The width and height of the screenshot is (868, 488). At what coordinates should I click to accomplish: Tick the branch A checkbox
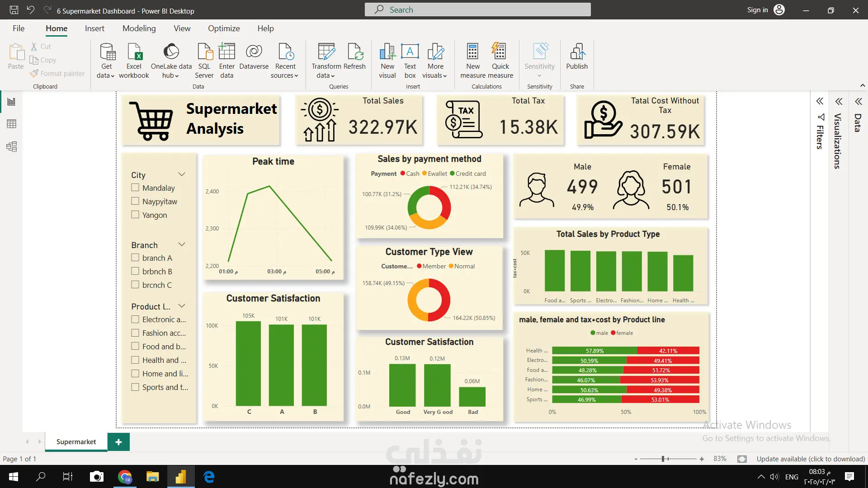pyautogui.click(x=135, y=258)
